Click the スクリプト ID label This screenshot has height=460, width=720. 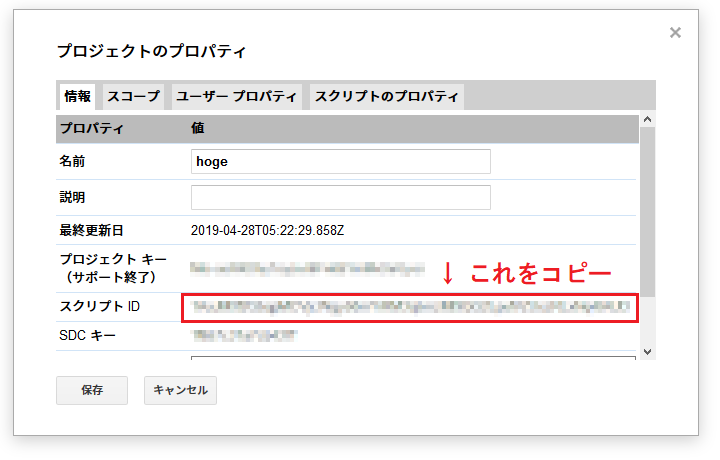pyautogui.click(x=100, y=306)
